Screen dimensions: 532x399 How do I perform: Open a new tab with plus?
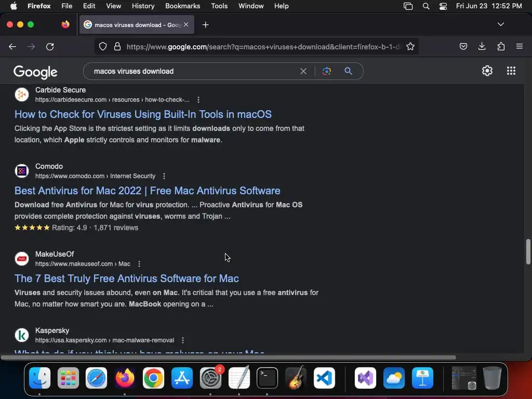tap(205, 25)
